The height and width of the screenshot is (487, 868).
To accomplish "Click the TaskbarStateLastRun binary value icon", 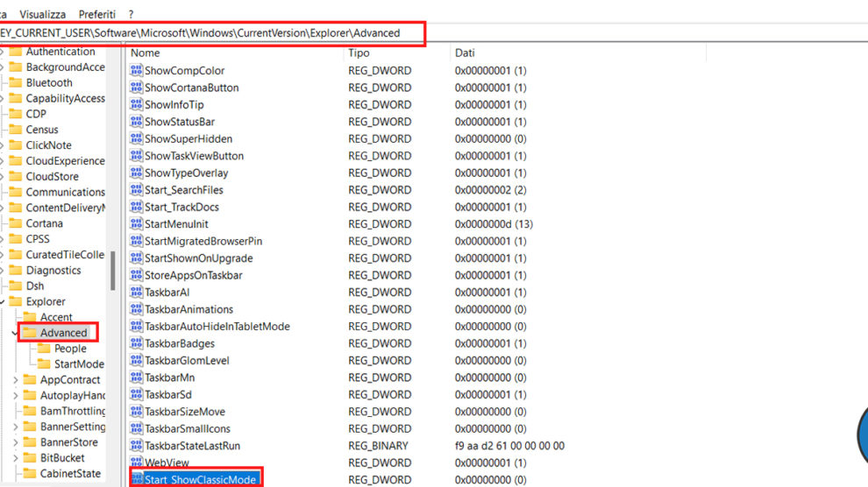I will pyautogui.click(x=136, y=446).
